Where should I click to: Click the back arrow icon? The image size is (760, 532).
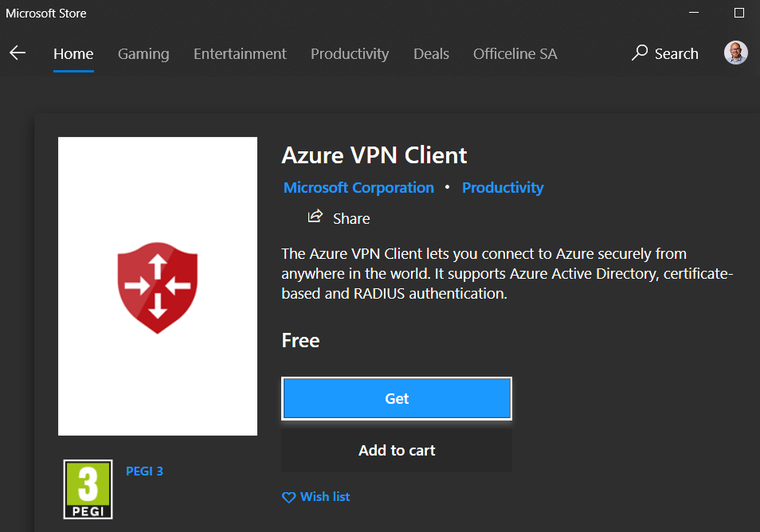point(18,53)
